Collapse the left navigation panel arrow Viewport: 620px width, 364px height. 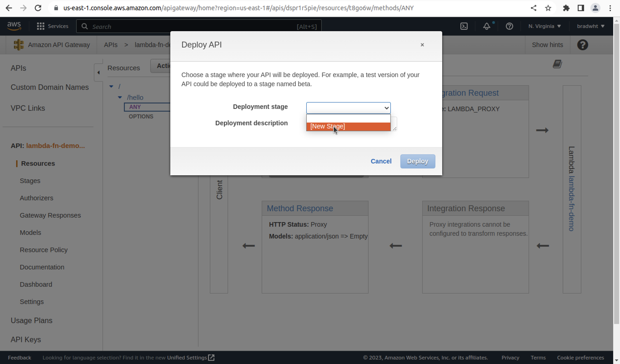tap(98, 73)
